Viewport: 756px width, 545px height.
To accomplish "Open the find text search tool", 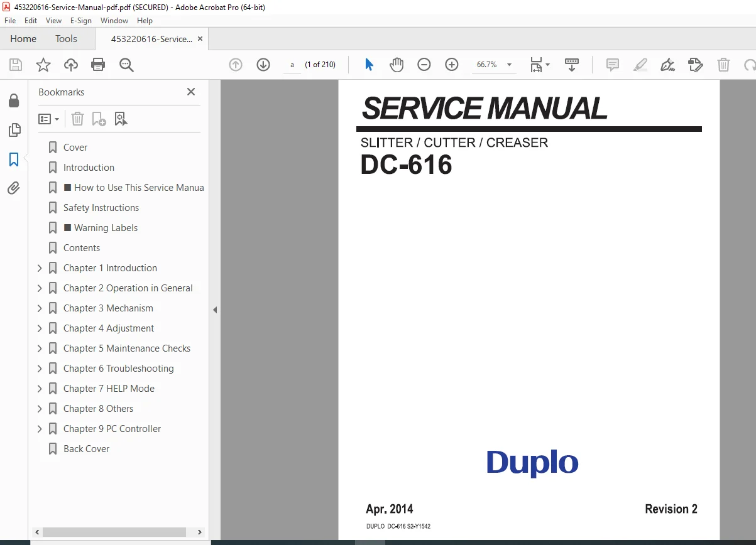I will (x=126, y=65).
